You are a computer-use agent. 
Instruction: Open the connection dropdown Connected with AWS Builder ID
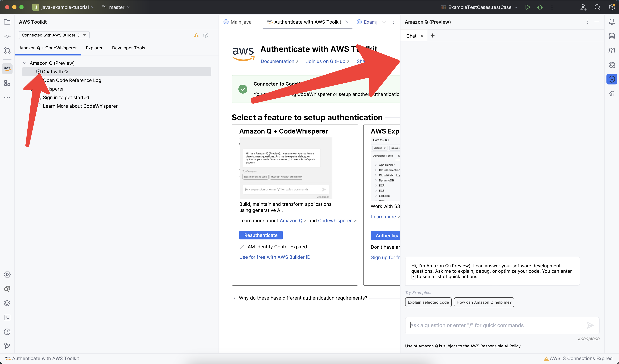pos(54,35)
